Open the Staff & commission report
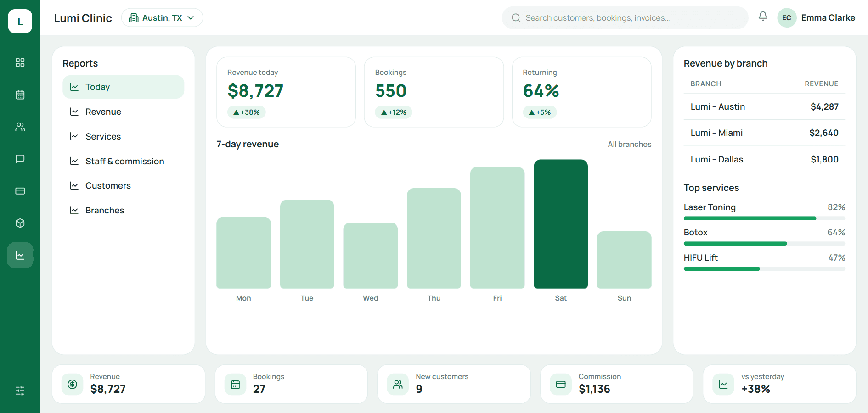Viewport: 868px width, 413px height. coord(123,161)
